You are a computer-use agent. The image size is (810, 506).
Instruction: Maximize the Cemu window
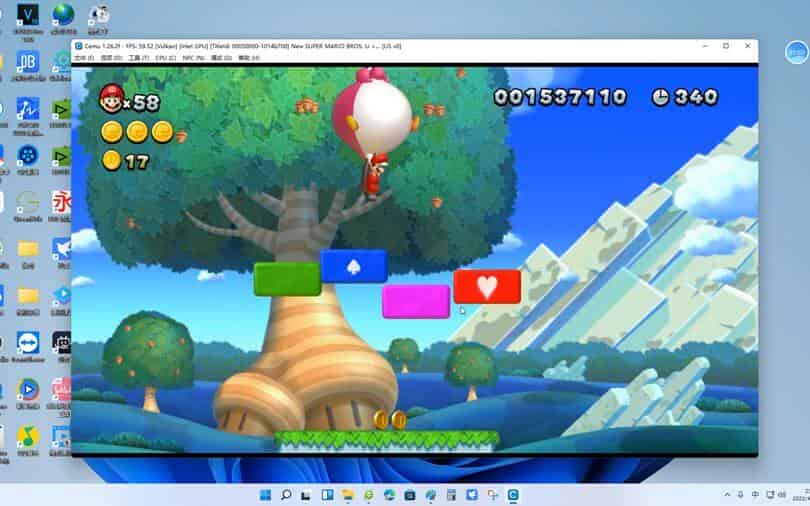726,46
